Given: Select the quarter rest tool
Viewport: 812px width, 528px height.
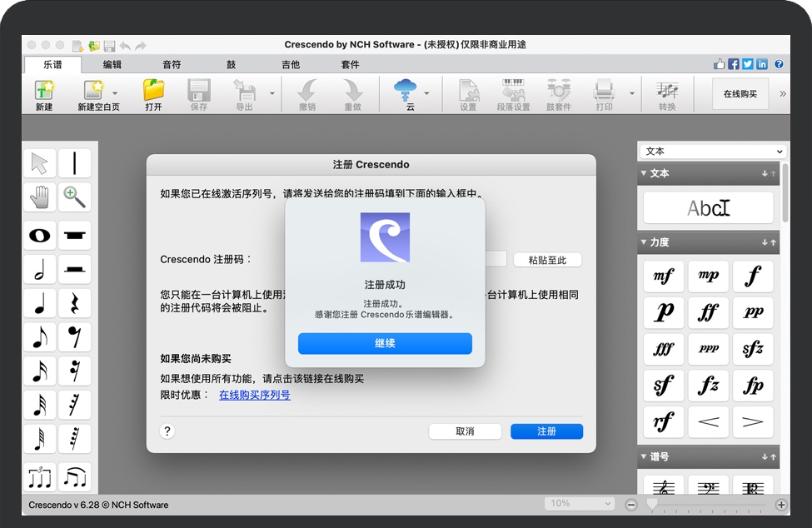Looking at the screenshot, I should click(74, 303).
